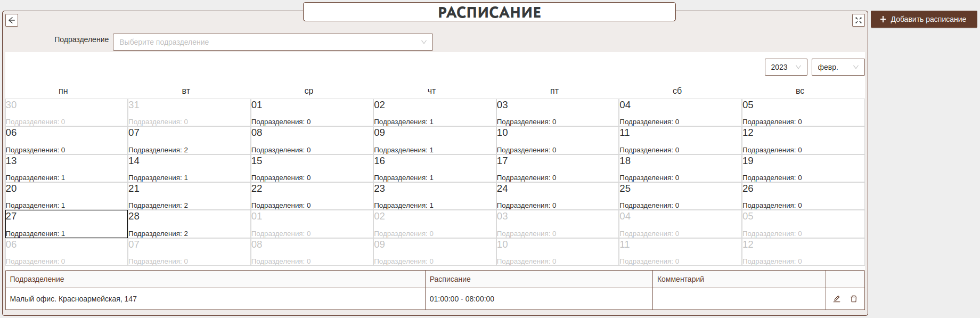The image size is (980, 318).
Task: Expand the февр. month dropdown
Action: (838, 67)
